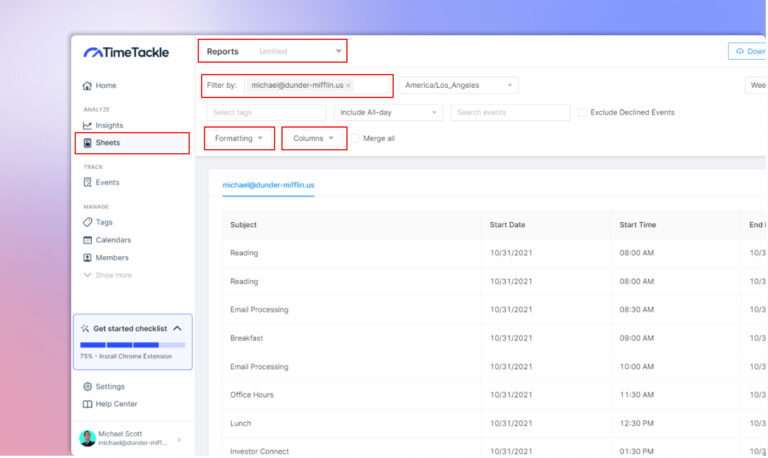Expand Show more in sidebar
Image resolution: width=768 pixels, height=458 pixels.
point(108,275)
